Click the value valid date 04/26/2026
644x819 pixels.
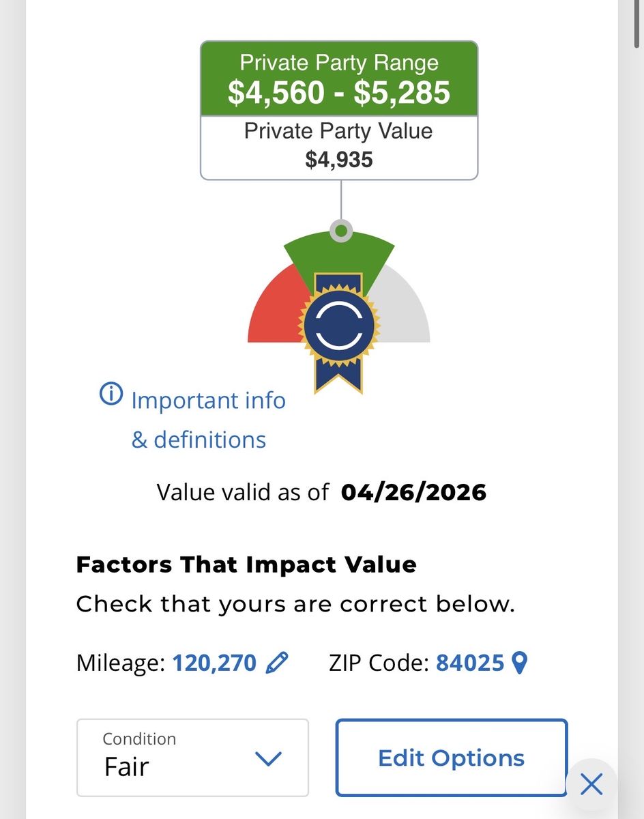(x=413, y=492)
